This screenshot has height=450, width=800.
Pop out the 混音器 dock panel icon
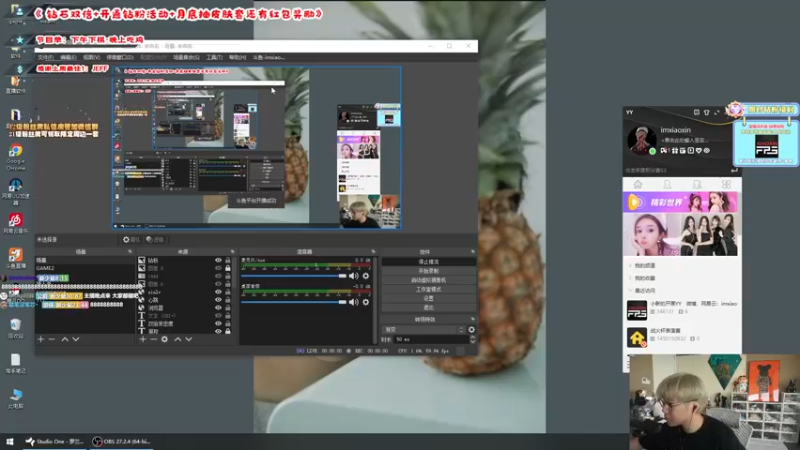coord(373,252)
